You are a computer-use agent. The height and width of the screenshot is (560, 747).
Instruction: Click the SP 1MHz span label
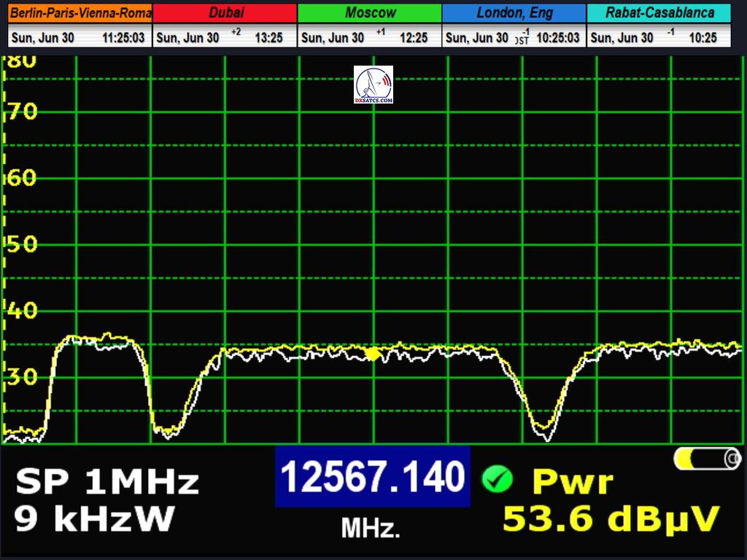point(107,482)
